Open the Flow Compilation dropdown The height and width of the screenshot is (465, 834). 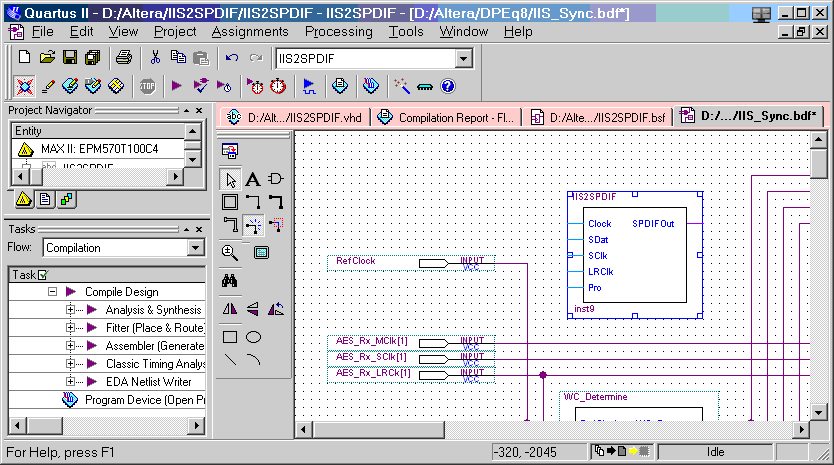tap(195, 247)
